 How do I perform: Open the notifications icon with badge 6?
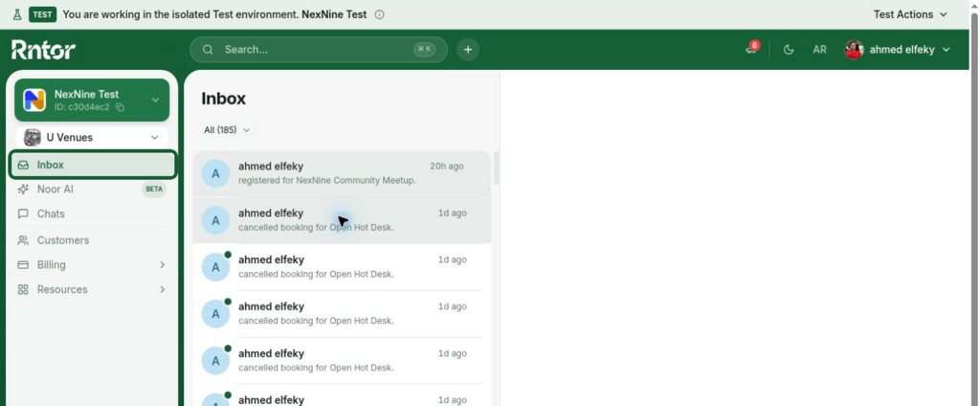point(752,49)
